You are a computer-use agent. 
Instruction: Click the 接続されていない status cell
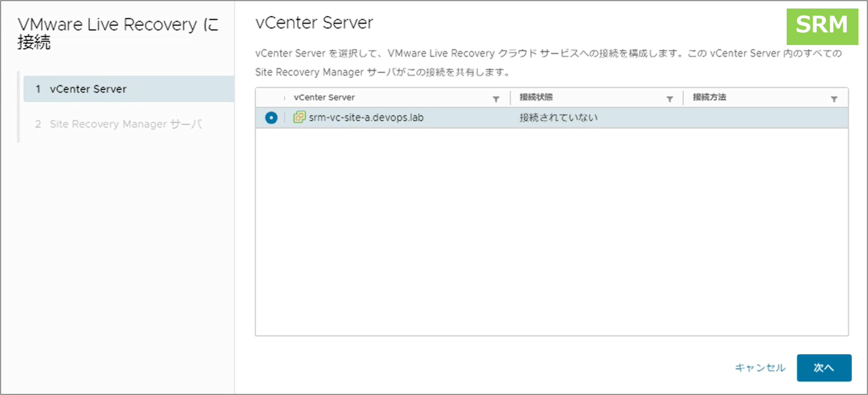click(558, 117)
